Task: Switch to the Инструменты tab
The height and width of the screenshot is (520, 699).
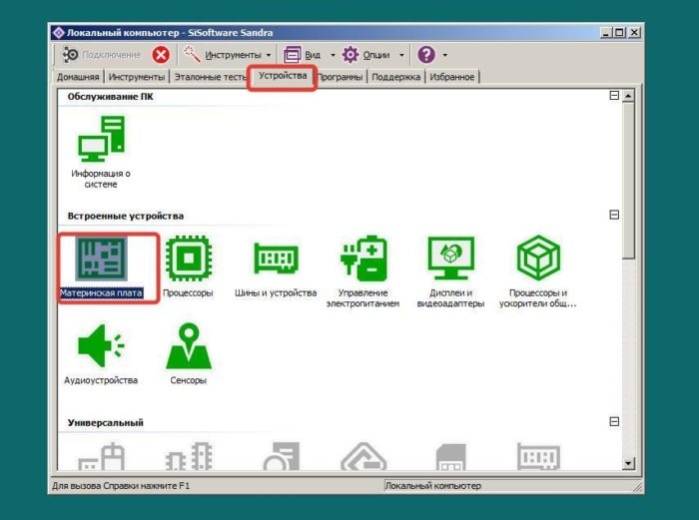Action: [136, 77]
